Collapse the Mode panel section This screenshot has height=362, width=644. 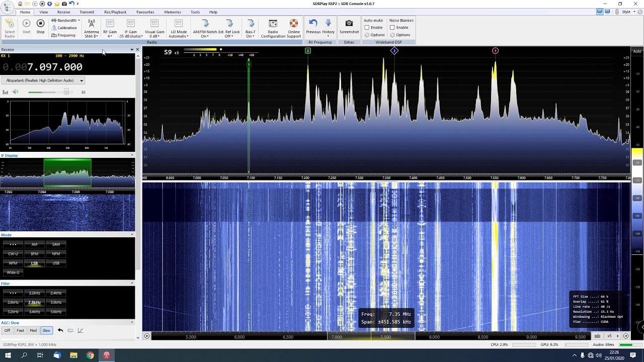pyautogui.click(x=132, y=235)
